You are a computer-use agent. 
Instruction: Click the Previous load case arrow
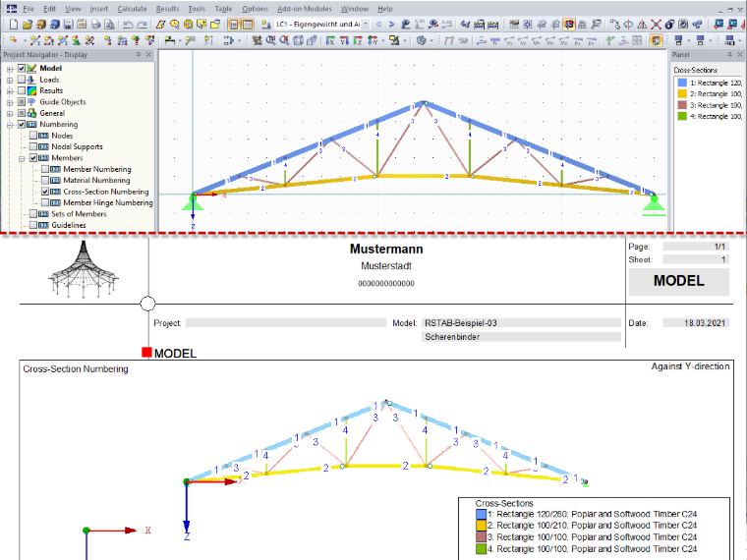[x=378, y=25]
